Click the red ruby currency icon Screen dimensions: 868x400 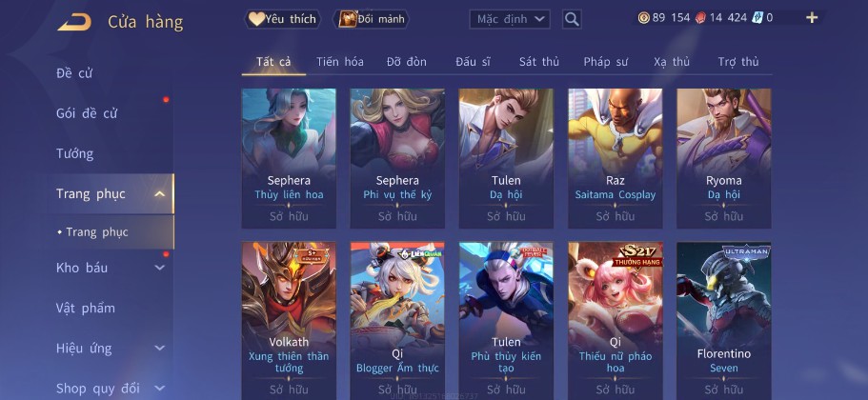pyautogui.click(x=701, y=18)
